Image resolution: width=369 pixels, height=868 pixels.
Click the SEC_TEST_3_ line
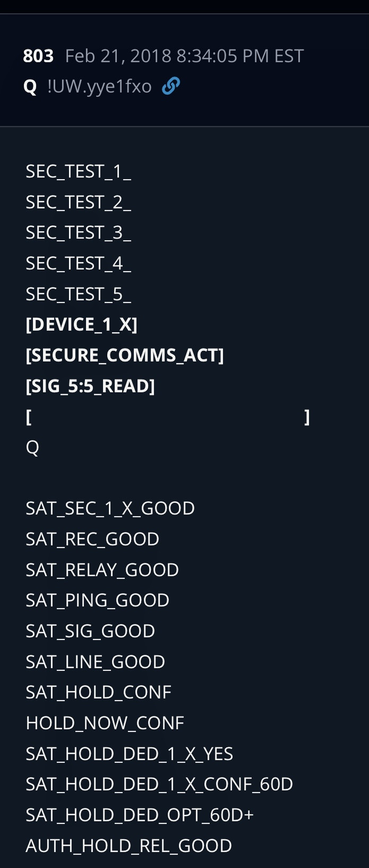coord(78,233)
